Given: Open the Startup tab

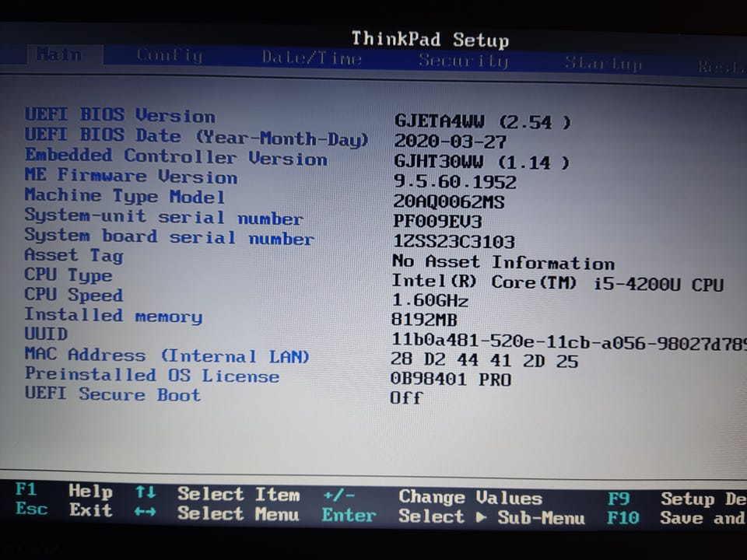Looking at the screenshot, I should click(x=603, y=63).
